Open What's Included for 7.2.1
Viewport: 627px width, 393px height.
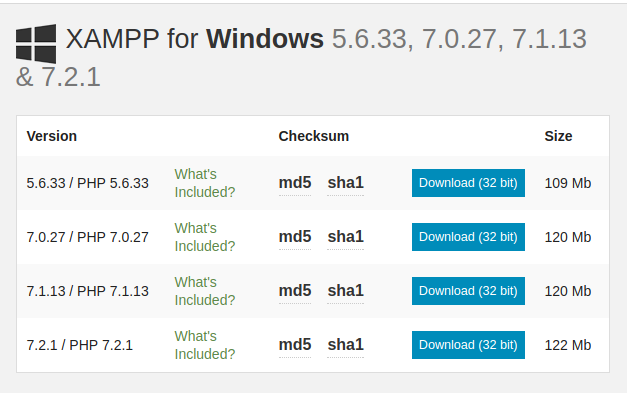click(205, 345)
